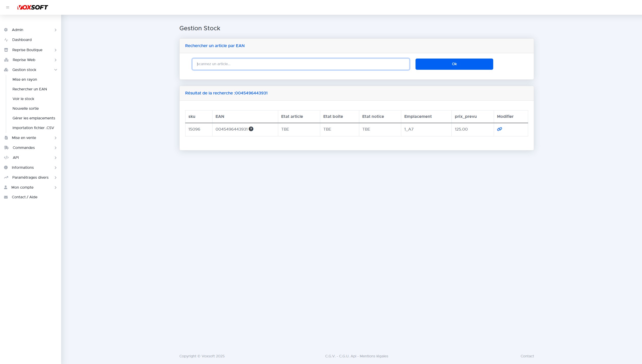The height and width of the screenshot is (364, 642).
Task: Click the Contact / Aide envelope icon
Action: [6, 197]
